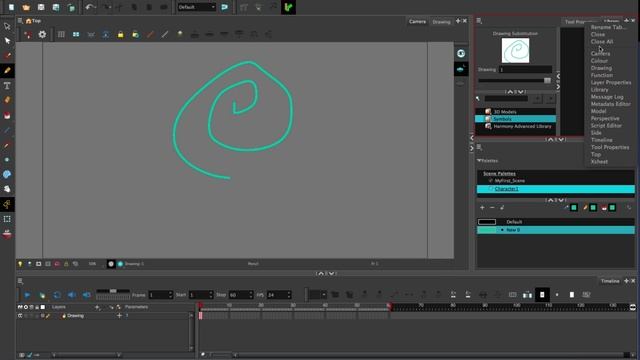Click the Play button in Timeline
Image resolution: width=640 pixels, height=360 pixels.
[27, 295]
